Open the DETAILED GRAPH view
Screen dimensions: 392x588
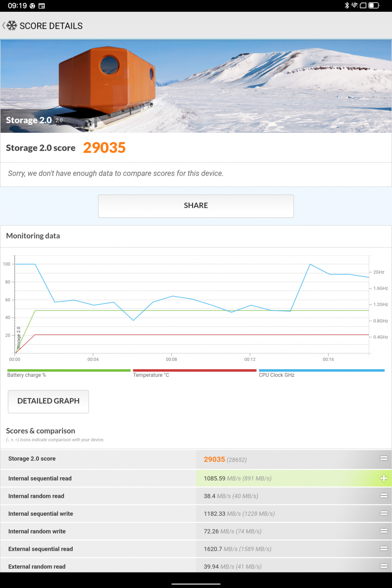(x=48, y=401)
